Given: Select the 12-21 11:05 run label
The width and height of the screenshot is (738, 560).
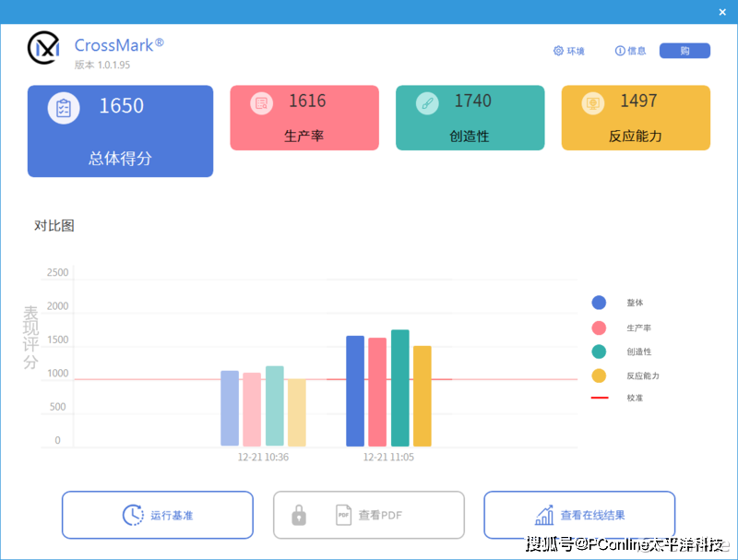Looking at the screenshot, I should [388, 457].
